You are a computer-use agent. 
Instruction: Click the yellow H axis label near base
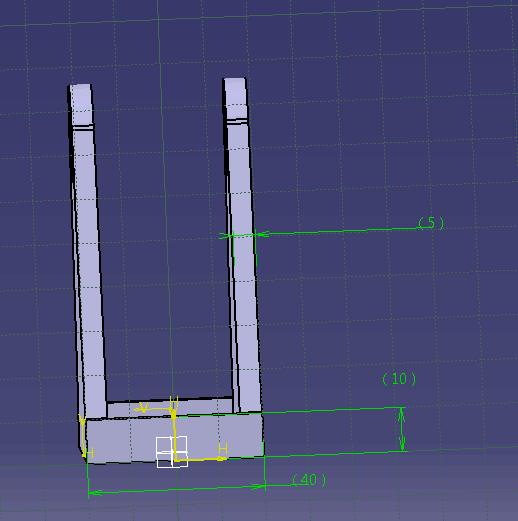(x=223, y=449)
